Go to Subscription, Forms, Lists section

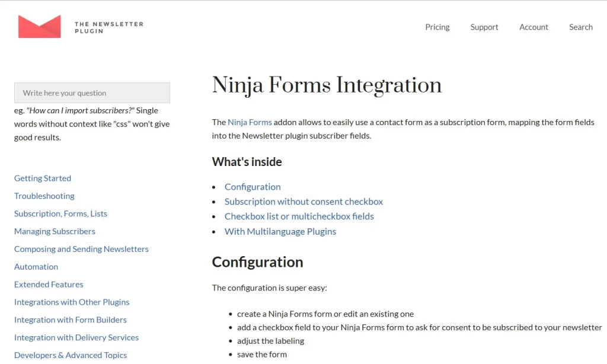point(60,214)
